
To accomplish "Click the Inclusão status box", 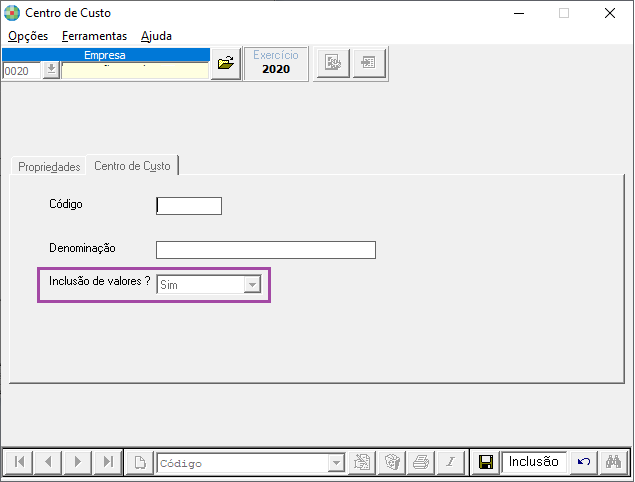I will (x=533, y=462).
